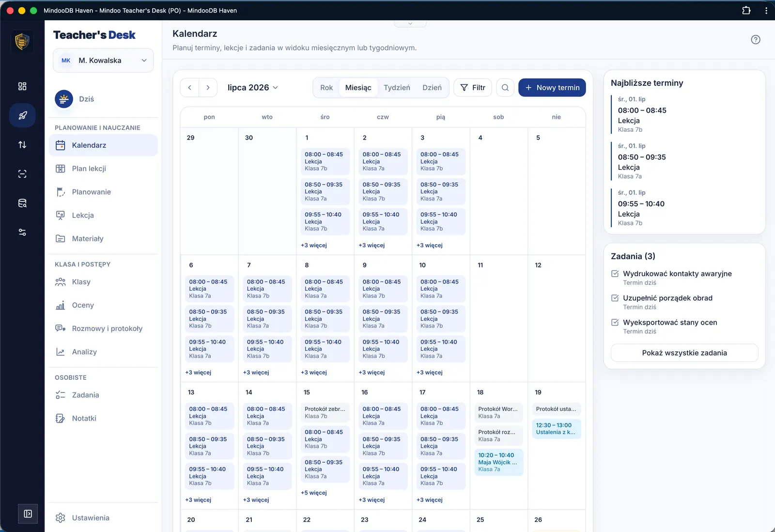Viewport: 775px width, 532px height.
Task: Click Pokaż wszystkie zadania button
Action: [684, 353]
